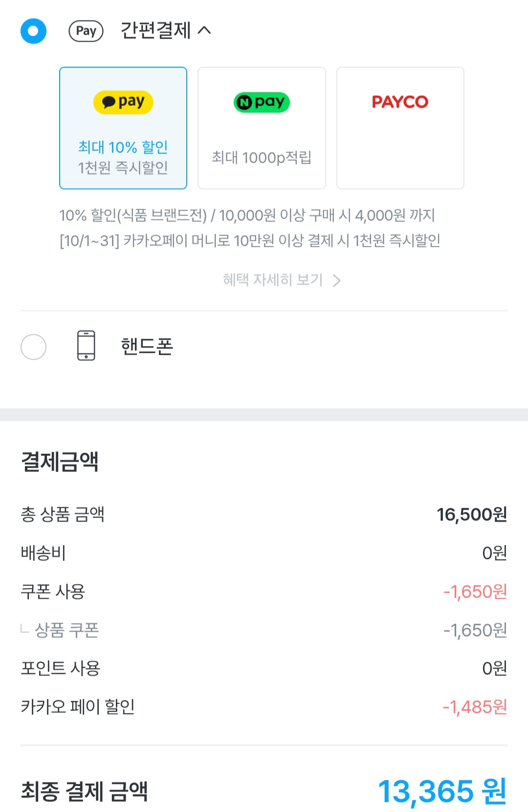This screenshot has width=528, height=812.
Task: Select the 간편결제 radio button
Action: 33,31
